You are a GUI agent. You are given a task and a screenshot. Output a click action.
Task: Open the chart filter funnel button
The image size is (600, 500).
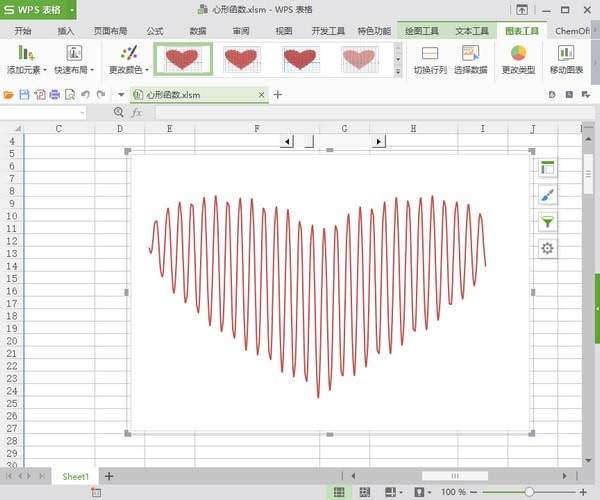pos(547,221)
